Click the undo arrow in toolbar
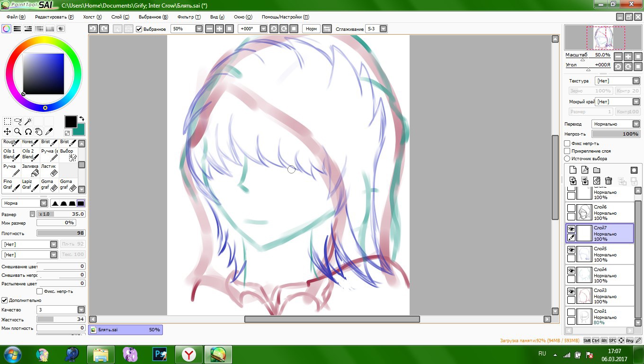 (x=93, y=29)
